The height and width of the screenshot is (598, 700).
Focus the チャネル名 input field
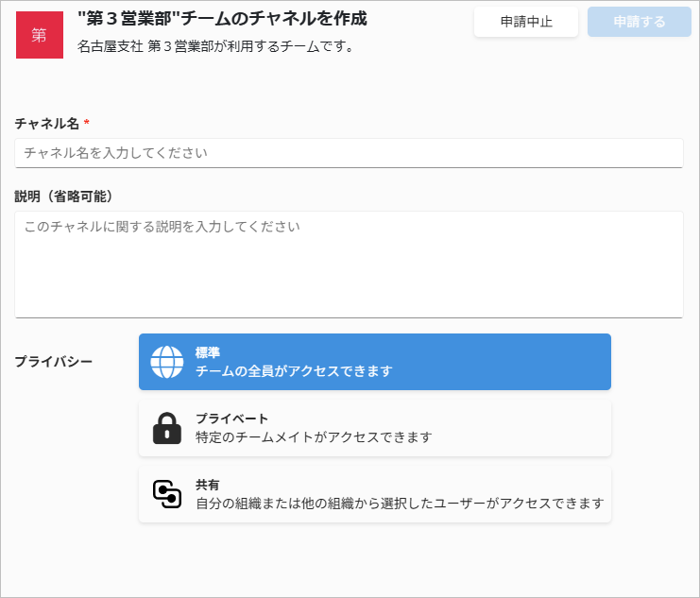coord(349,153)
